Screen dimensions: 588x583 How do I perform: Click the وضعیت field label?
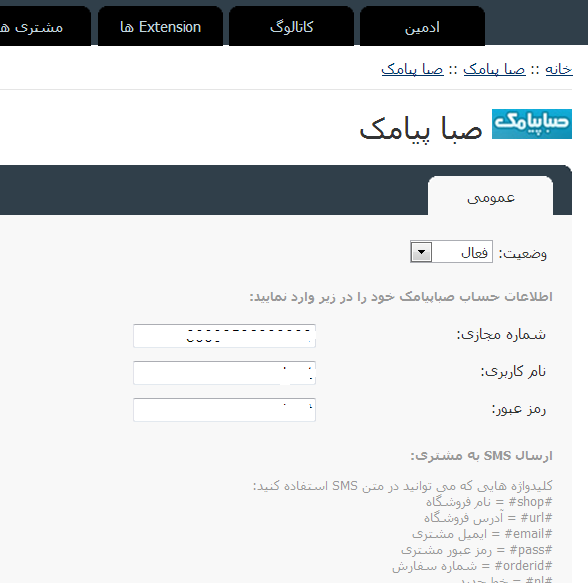click(522, 254)
